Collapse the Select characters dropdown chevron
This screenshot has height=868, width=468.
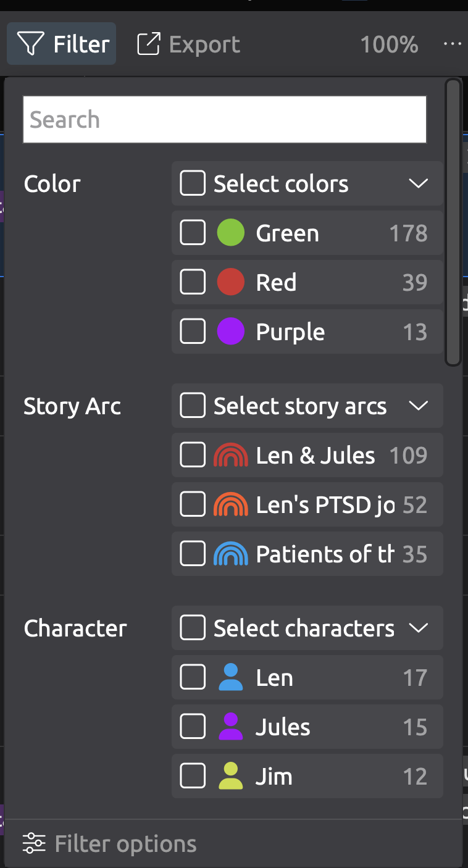419,628
